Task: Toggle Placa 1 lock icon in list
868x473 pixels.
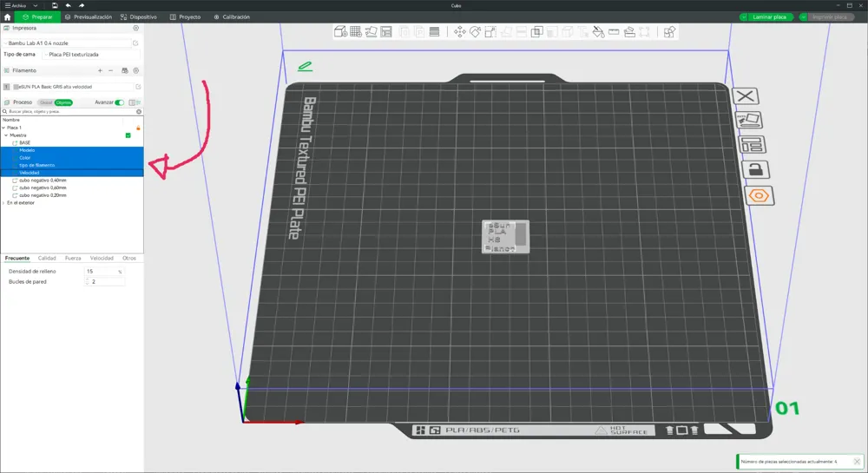Action: click(138, 128)
